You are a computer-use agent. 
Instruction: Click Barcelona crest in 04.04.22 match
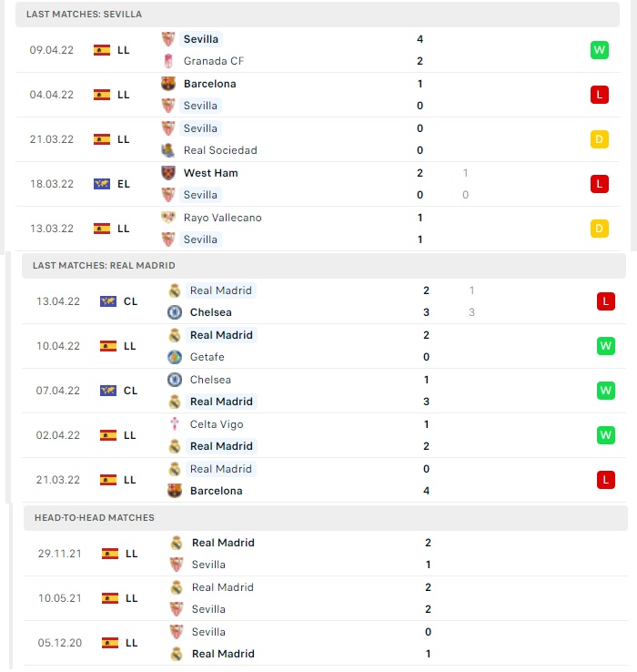tap(168, 84)
